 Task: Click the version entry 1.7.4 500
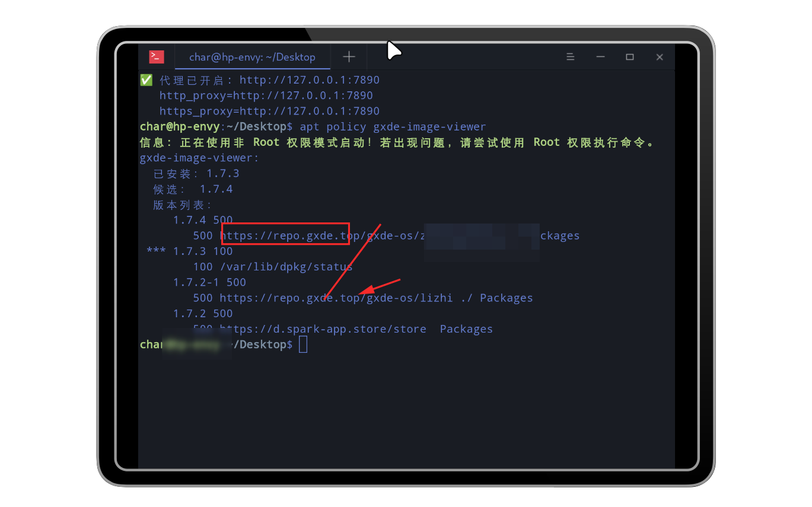[203, 220]
